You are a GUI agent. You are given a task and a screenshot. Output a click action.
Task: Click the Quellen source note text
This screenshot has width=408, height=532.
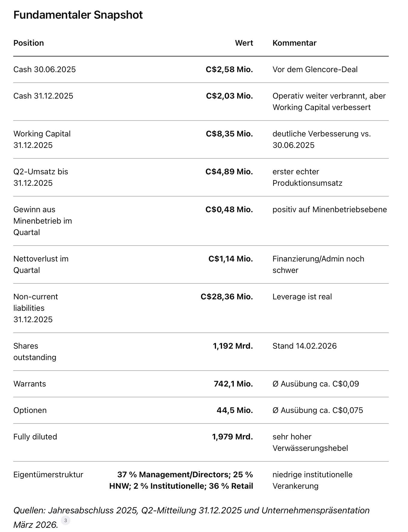point(191,517)
